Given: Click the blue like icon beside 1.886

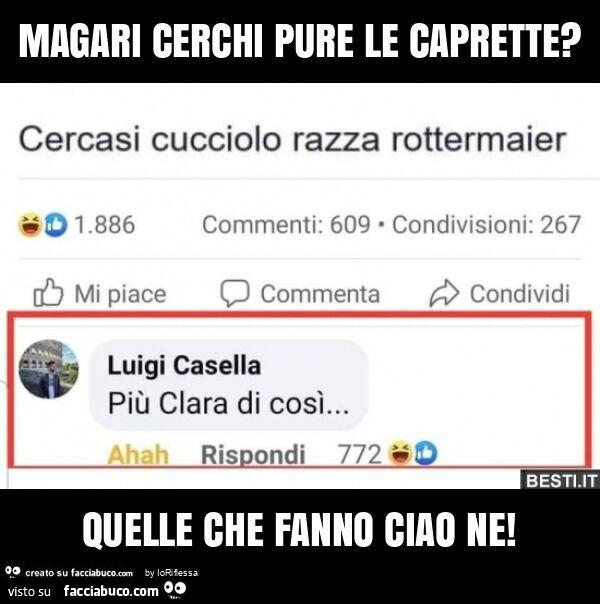Looking at the screenshot, I should (x=55, y=225).
